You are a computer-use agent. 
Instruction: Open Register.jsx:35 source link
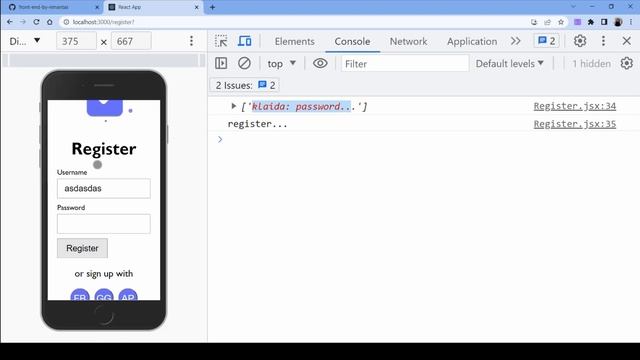(575, 124)
